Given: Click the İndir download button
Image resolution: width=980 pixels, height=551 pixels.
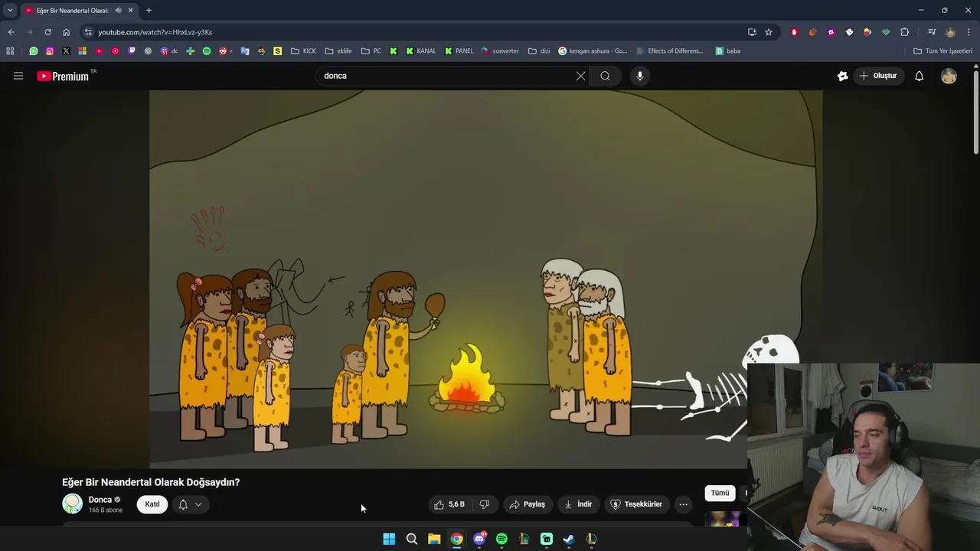Looking at the screenshot, I should pos(578,504).
